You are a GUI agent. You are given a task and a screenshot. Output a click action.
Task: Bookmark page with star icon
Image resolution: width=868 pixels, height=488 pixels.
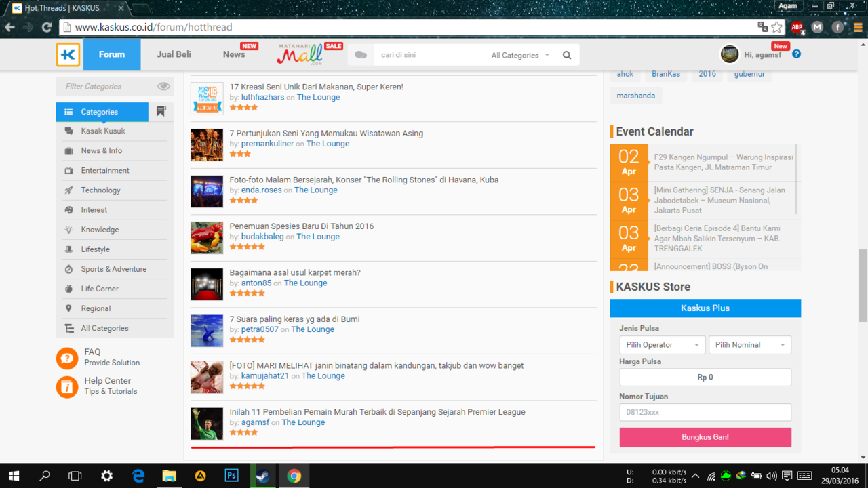(777, 27)
